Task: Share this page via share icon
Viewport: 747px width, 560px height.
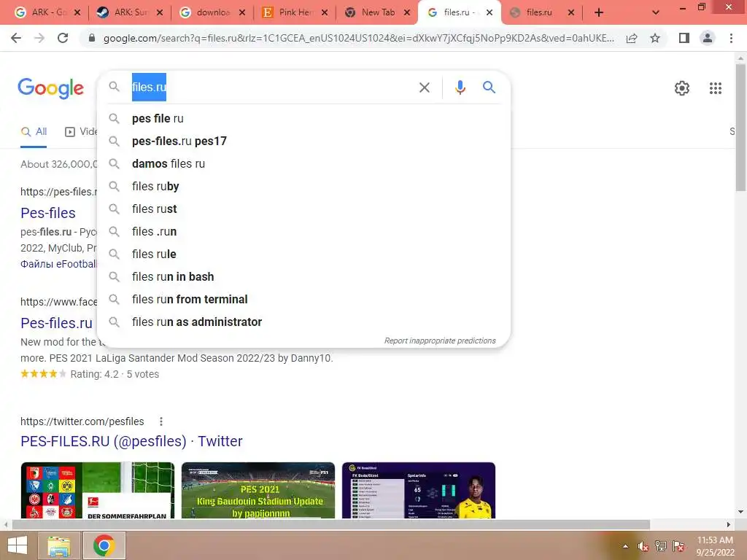Action: tap(632, 38)
